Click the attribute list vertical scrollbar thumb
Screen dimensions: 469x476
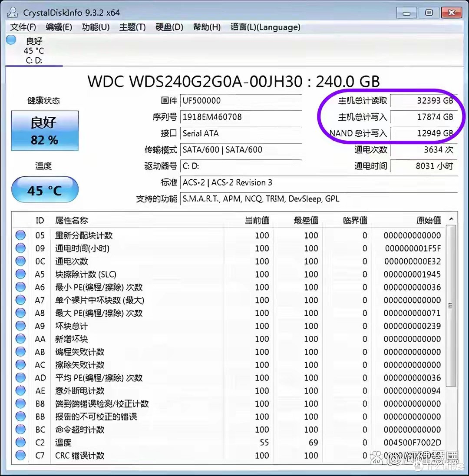[451, 306]
